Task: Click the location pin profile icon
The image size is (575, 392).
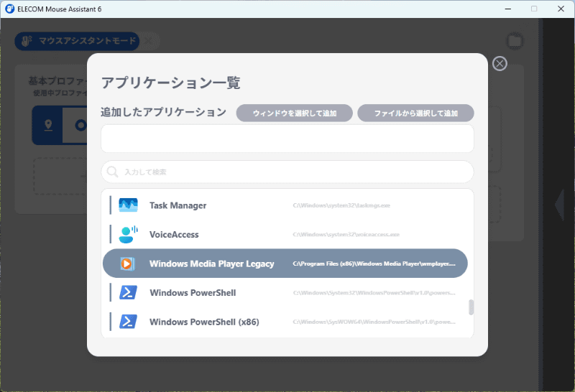Action: (48, 126)
